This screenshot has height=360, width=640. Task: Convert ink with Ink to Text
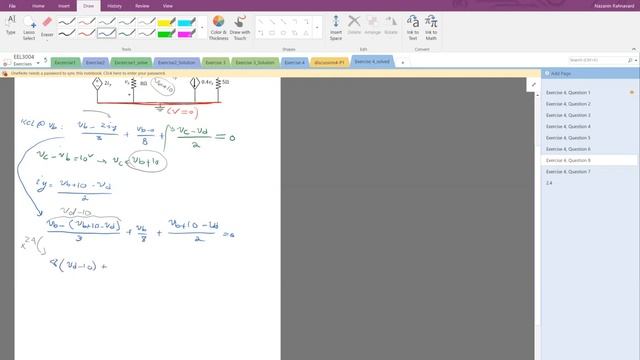[x=413, y=28]
